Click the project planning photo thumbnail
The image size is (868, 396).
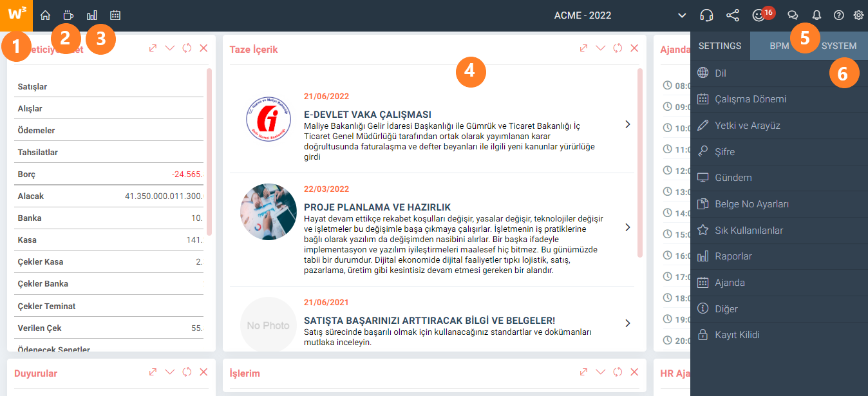pyautogui.click(x=269, y=212)
